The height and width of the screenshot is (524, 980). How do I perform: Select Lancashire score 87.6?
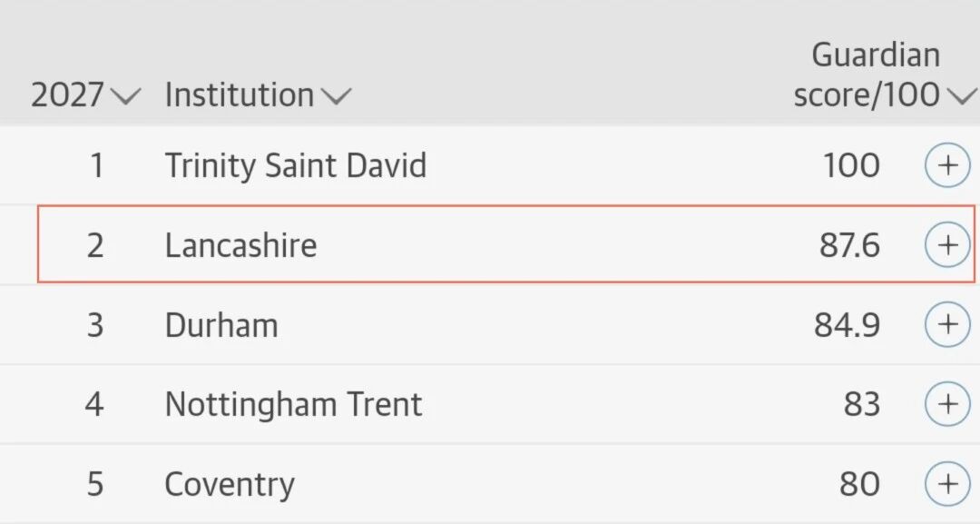[x=849, y=245]
